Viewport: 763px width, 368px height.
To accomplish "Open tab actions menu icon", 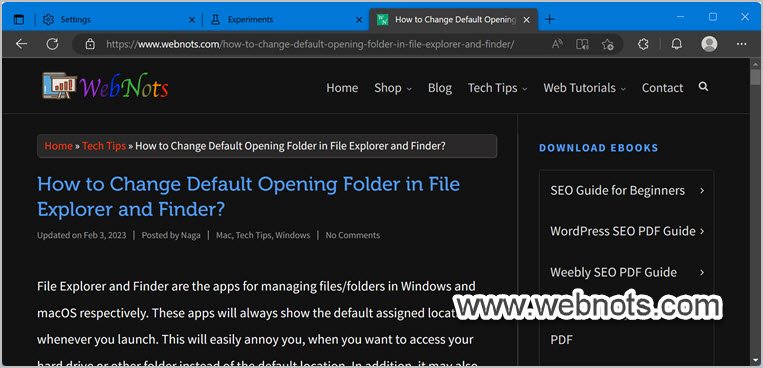I will tap(18, 19).
